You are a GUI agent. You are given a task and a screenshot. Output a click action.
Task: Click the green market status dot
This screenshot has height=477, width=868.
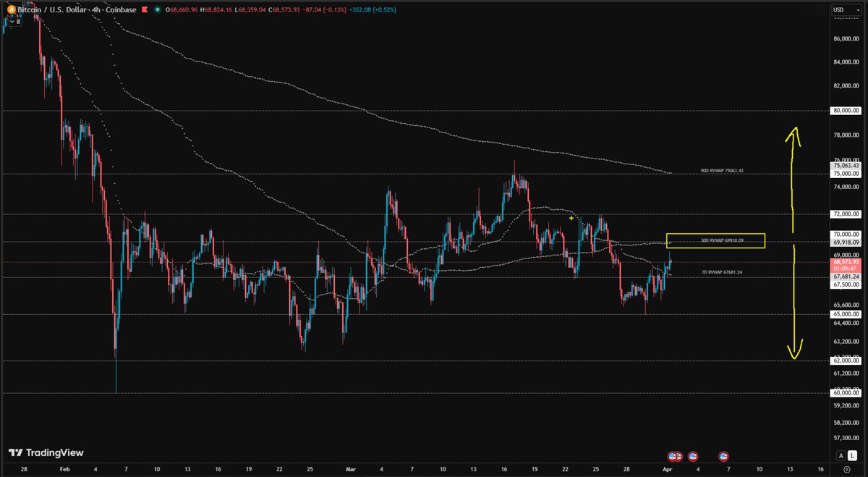click(x=159, y=9)
